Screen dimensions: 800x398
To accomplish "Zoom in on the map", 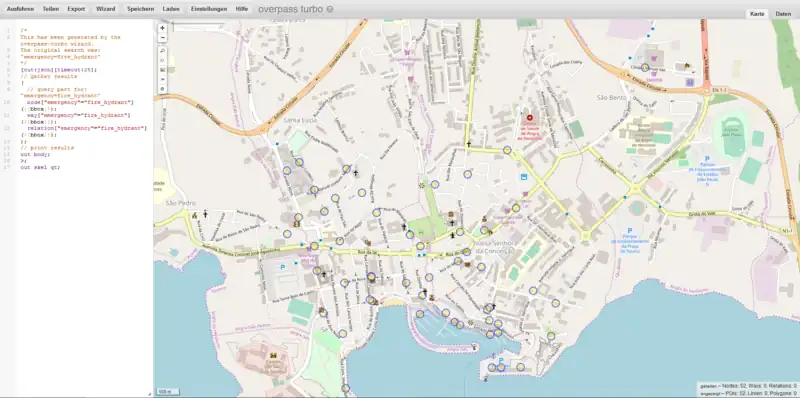I will pyautogui.click(x=163, y=29).
